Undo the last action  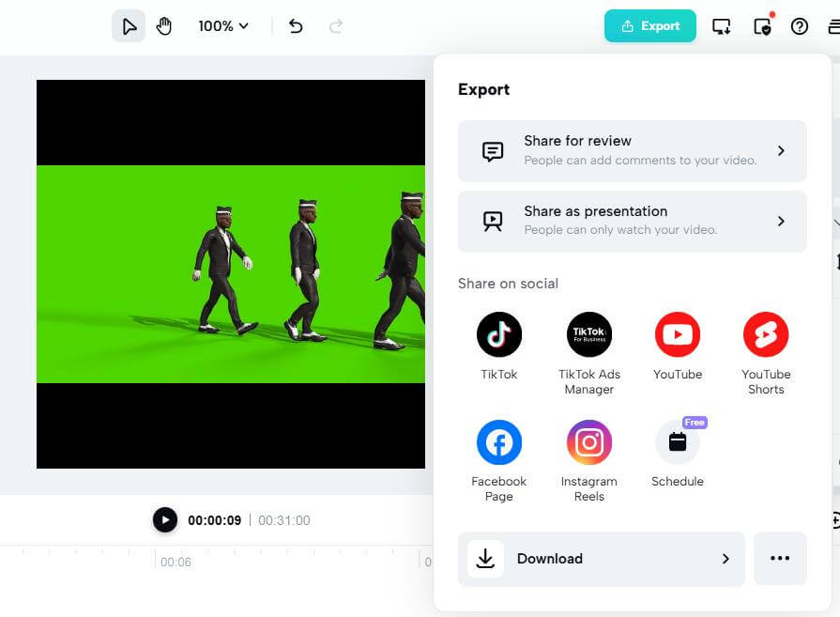[x=296, y=25]
